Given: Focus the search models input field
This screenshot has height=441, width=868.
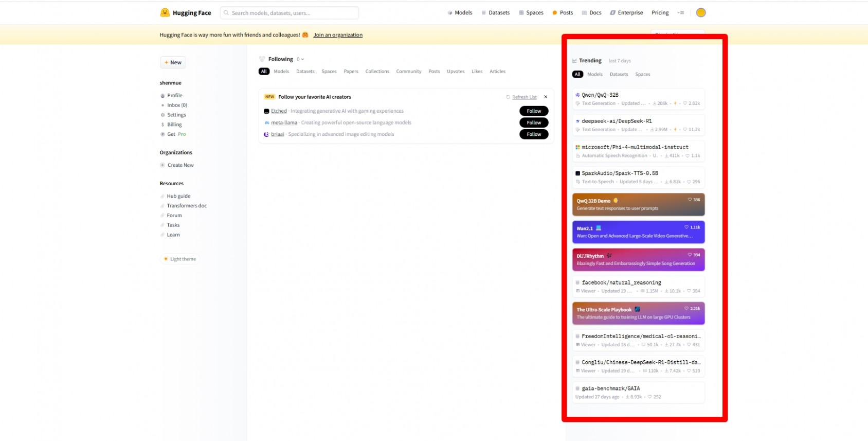Looking at the screenshot, I should pos(290,13).
